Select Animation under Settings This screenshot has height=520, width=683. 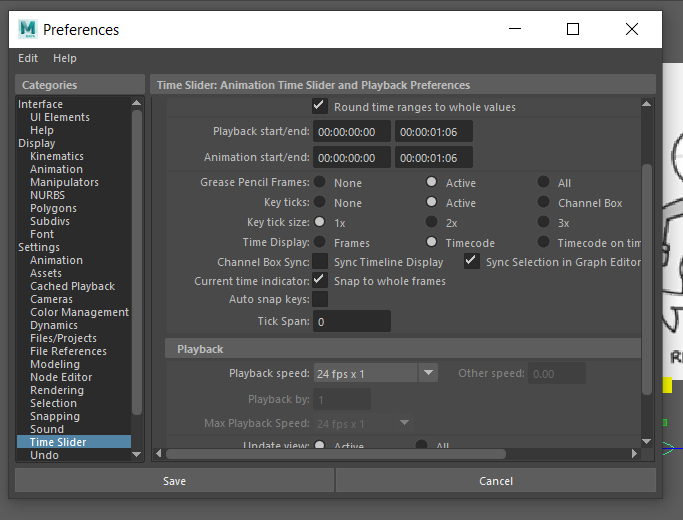pyautogui.click(x=56, y=260)
